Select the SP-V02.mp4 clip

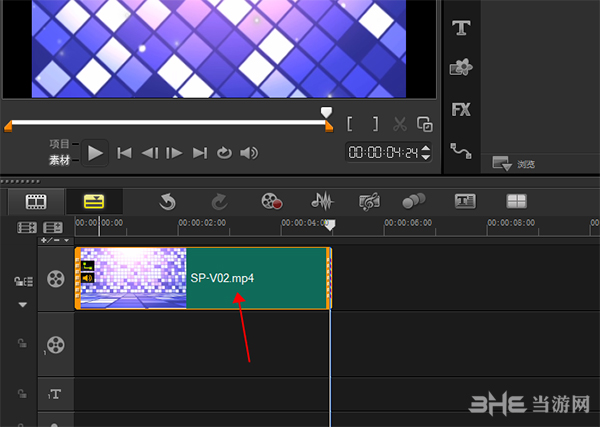(x=203, y=278)
